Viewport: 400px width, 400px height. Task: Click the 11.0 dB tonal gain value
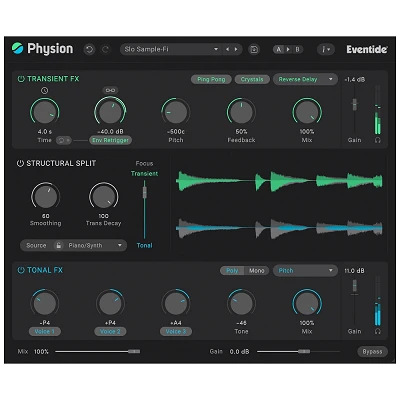pos(354,271)
